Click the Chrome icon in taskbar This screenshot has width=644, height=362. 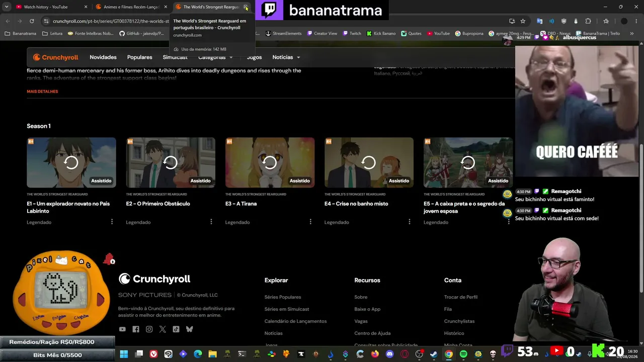448,354
